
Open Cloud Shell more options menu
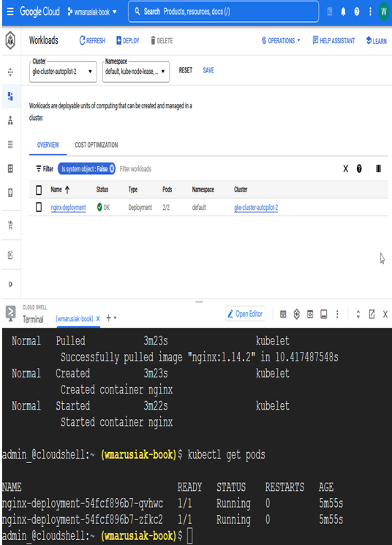[x=337, y=315]
